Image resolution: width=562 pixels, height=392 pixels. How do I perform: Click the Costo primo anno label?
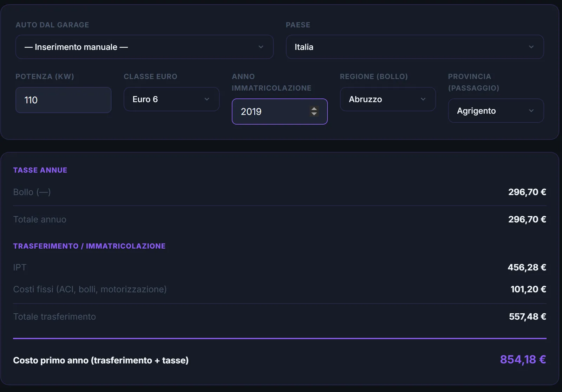click(101, 360)
